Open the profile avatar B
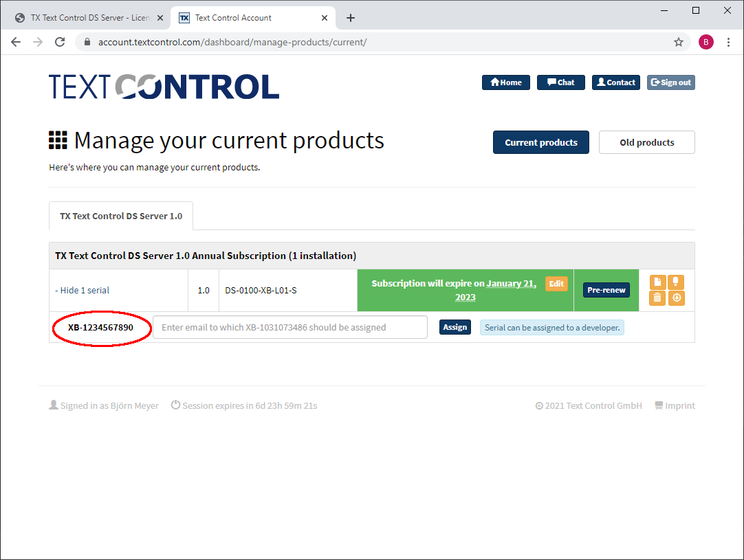Viewport: 744px width, 560px height. [706, 42]
